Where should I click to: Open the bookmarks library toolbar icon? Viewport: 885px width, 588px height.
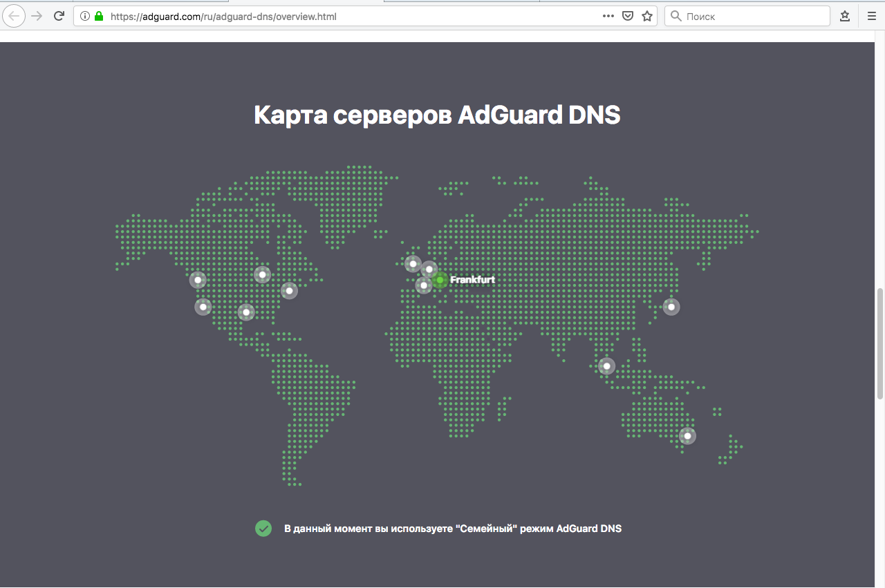click(845, 16)
